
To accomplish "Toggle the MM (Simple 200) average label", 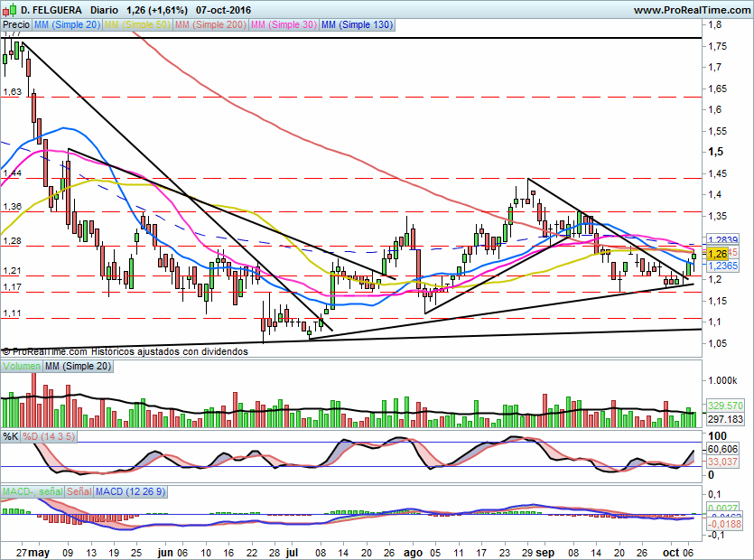I will click(x=209, y=25).
